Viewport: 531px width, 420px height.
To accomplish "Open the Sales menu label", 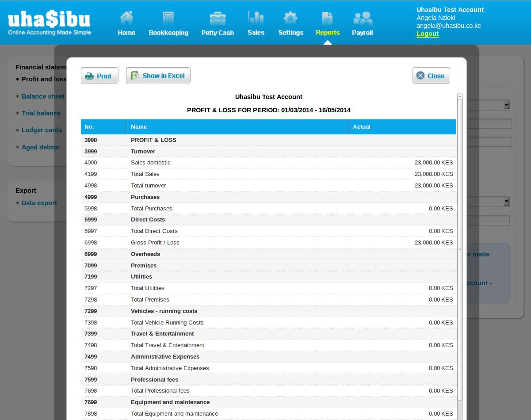I will click(256, 33).
